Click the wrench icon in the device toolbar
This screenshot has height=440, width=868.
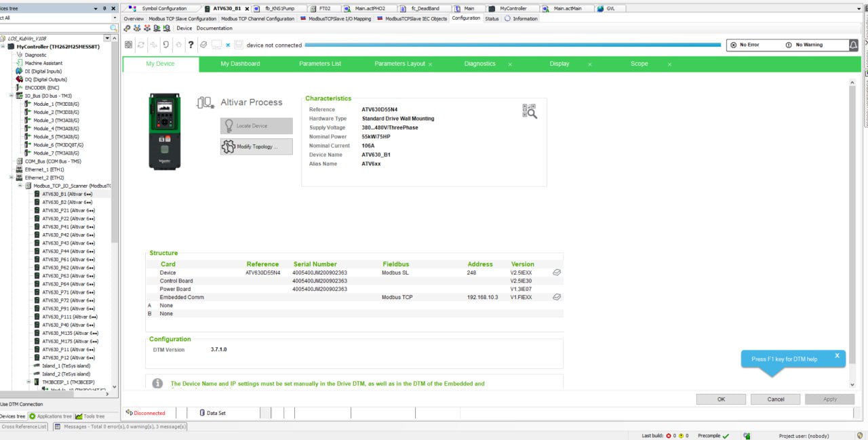coord(127,28)
